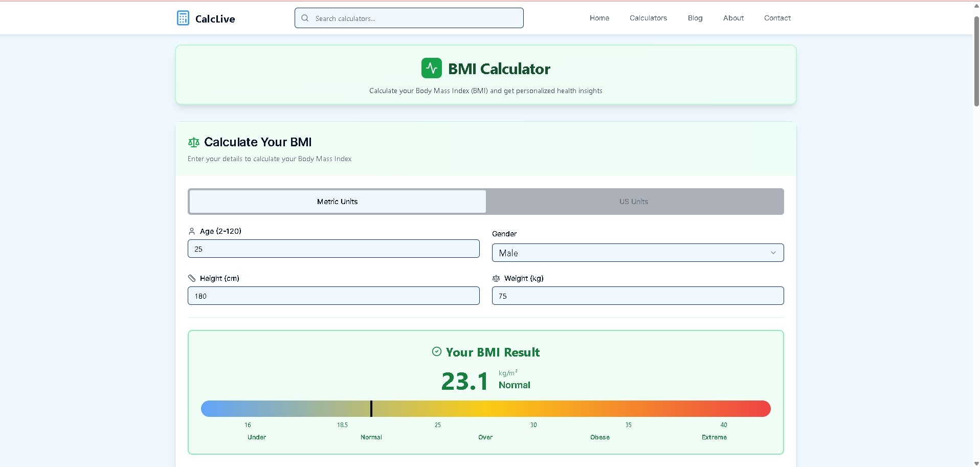Click the Calculate Your BMI heading

[x=258, y=142]
